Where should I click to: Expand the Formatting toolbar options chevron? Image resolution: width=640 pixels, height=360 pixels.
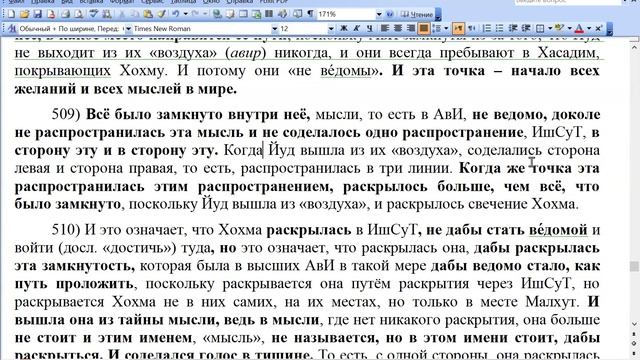(609, 29)
